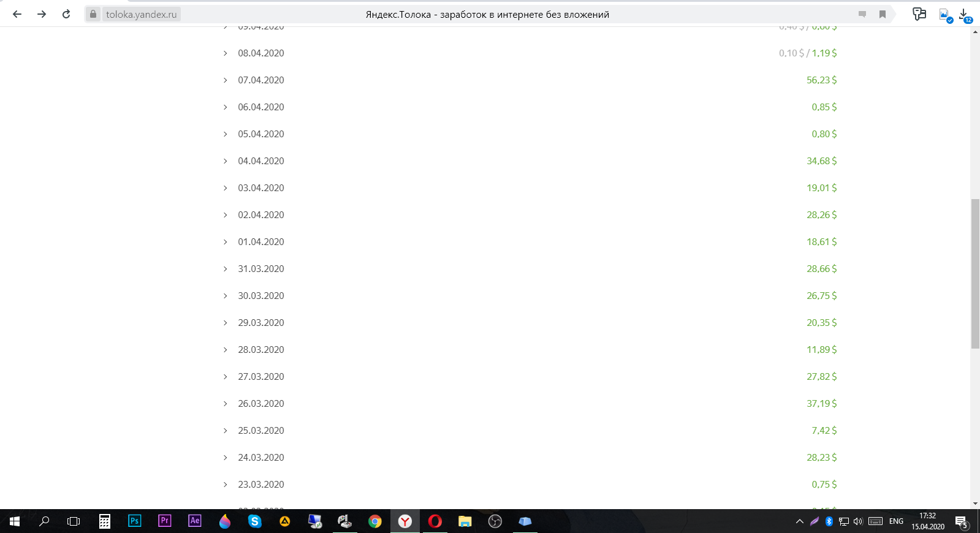Expand the 30.03.2020 row chevron

point(225,296)
